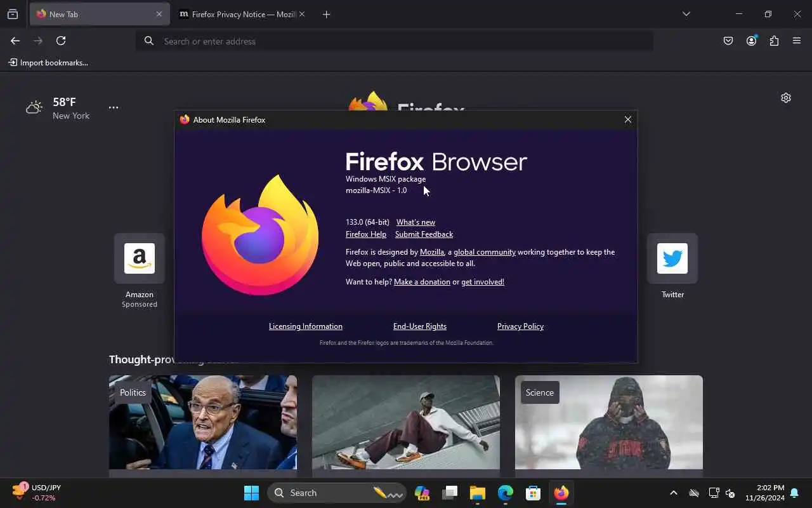Open Firefox account profile icon
Image resolution: width=812 pixels, height=508 pixels.
[751, 41]
